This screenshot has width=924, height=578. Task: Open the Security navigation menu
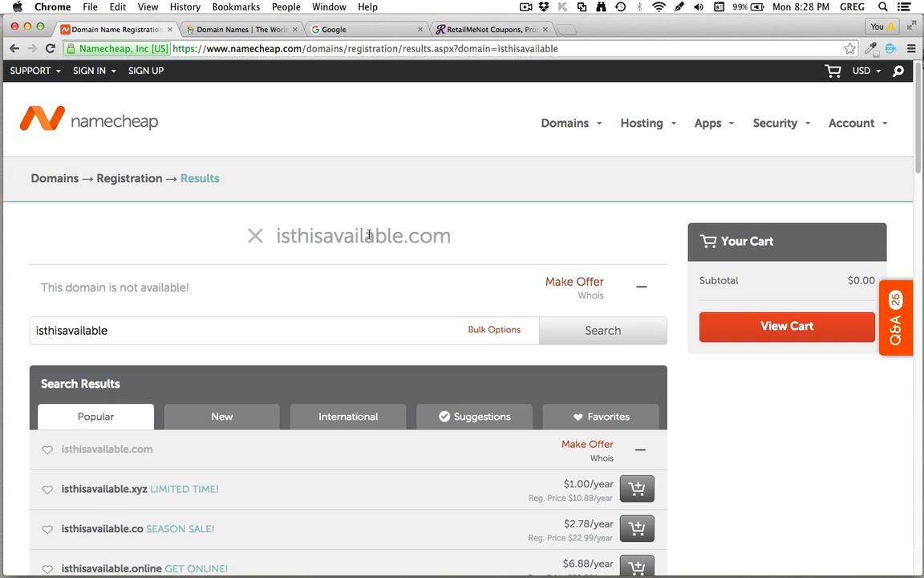781,124
